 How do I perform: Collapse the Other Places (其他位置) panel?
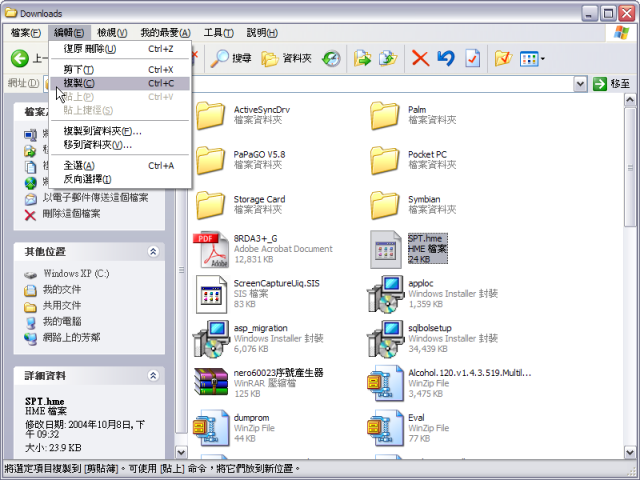[153, 252]
